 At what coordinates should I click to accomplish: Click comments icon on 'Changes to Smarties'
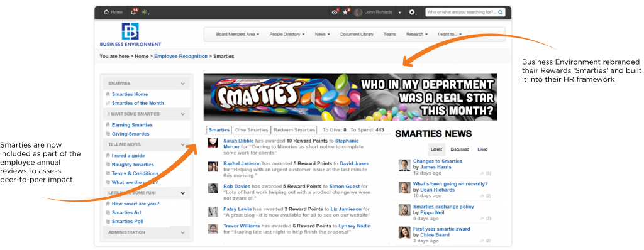[482, 173]
